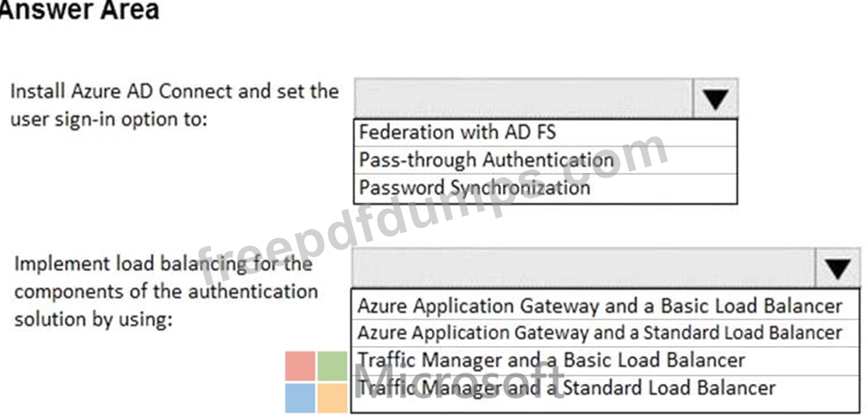Click the Microsoft four-square logo icon
The height and width of the screenshot is (419, 868).
[316, 382]
